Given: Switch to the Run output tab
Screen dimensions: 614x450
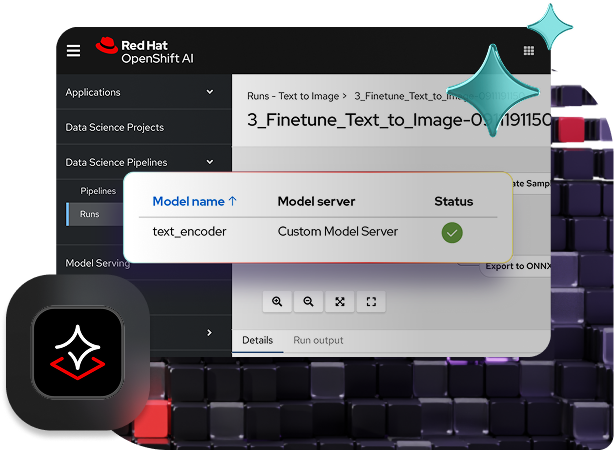Looking at the screenshot, I should coord(318,340).
